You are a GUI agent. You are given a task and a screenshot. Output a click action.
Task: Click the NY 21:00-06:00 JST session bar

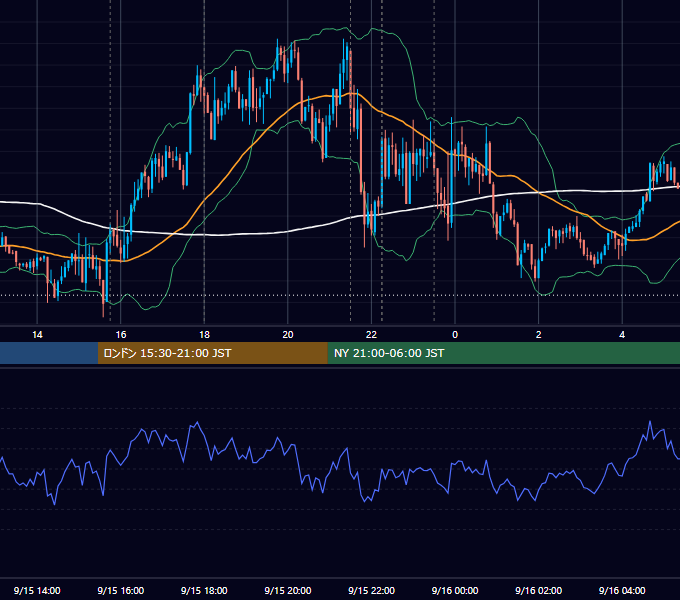[503, 353]
